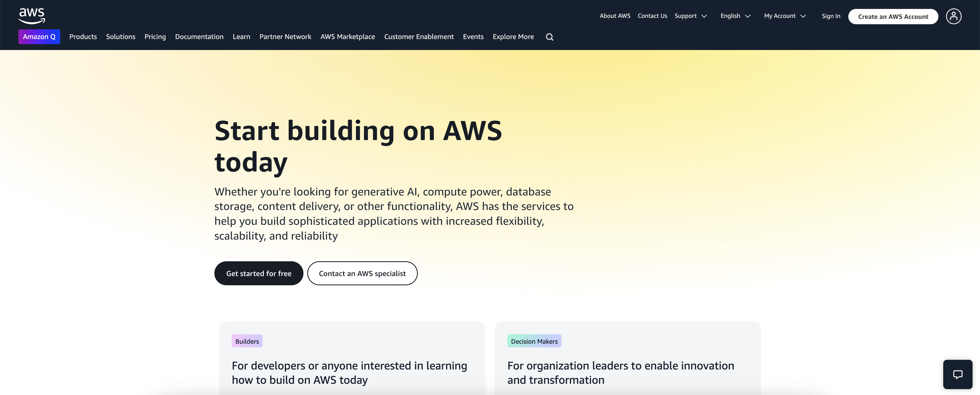
Task: Open the Products menu
Action: (83, 37)
